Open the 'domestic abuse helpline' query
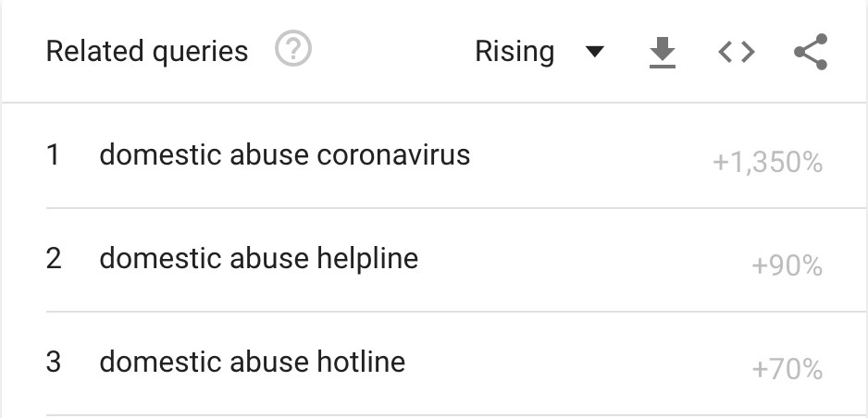Viewport: 868px width, 418px height. pyautogui.click(x=258, y=258)
